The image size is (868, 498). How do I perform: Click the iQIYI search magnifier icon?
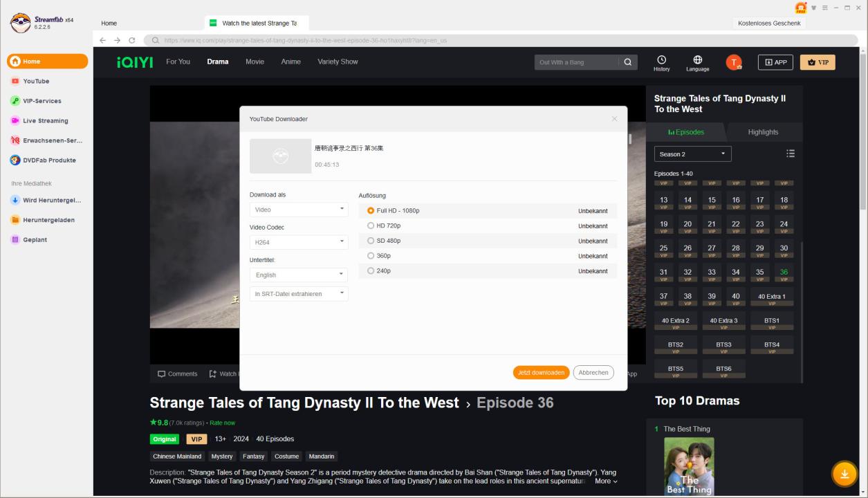(627, 62)
